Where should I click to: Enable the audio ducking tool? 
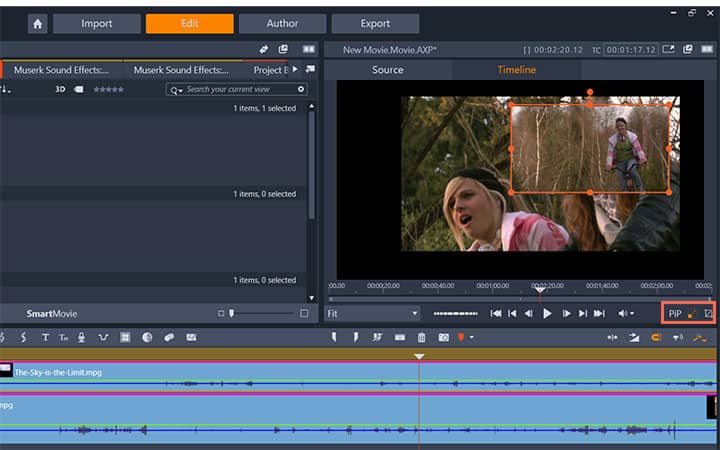coord(103,338)
